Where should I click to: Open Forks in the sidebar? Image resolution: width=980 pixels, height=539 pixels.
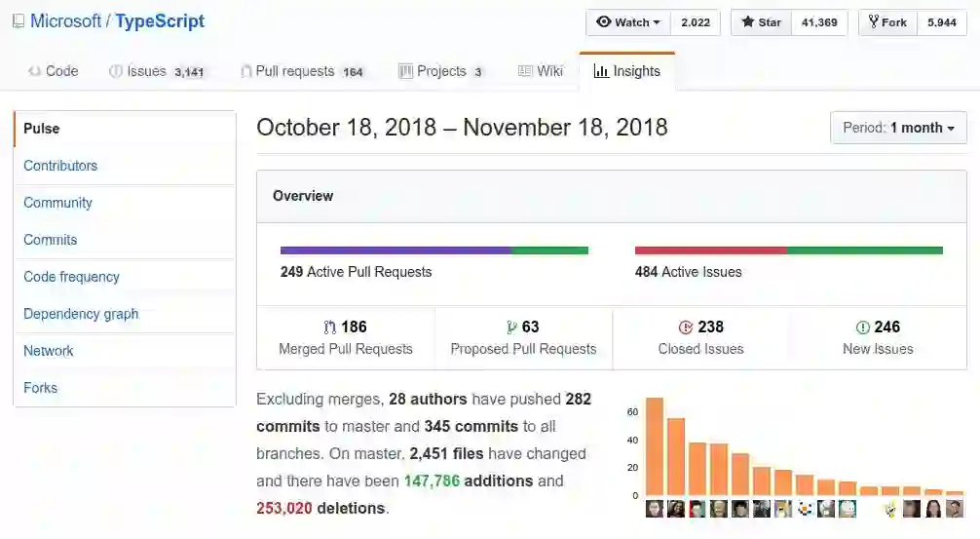125,388
